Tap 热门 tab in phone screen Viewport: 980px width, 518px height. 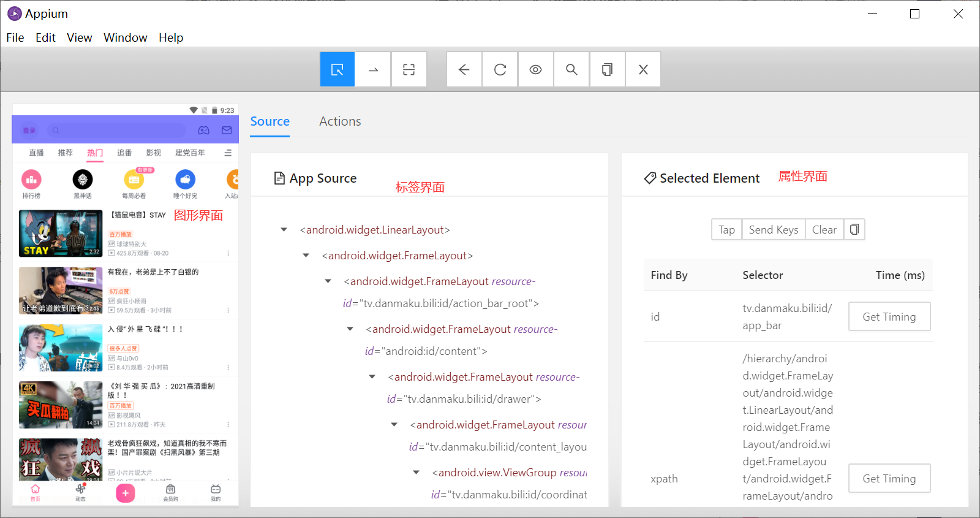click(x=95, y=153)
